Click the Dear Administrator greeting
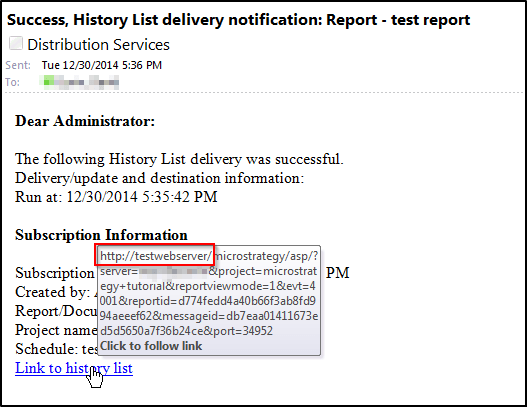The width and height of the screenshot is (527, 407). click(85, 121)
